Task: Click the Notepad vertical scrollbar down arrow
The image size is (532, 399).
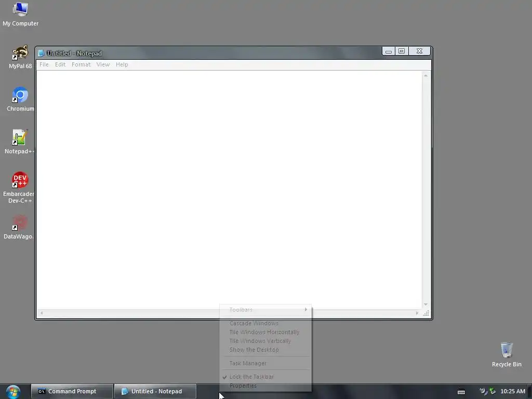Action: tap(425, 304)
